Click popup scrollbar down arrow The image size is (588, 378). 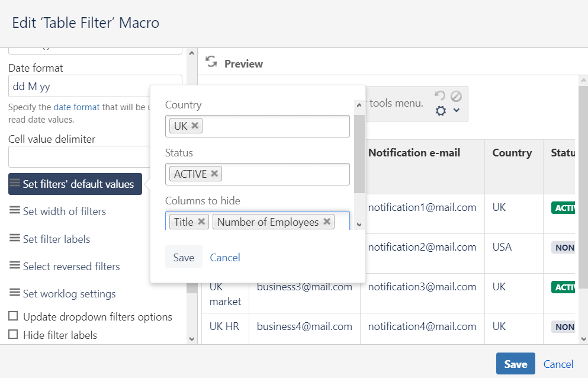click(359, 225)
